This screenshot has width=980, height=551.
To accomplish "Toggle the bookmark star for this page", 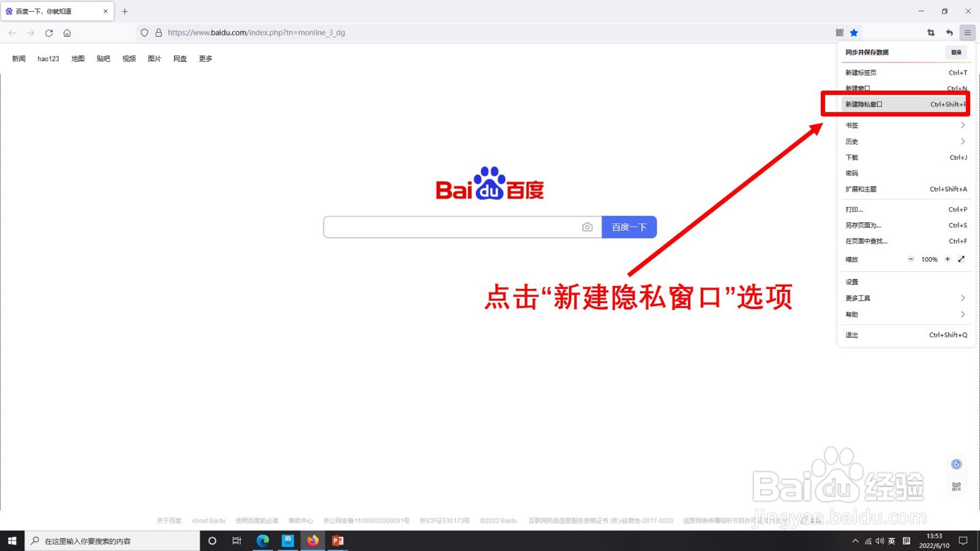I will [x=854, y=33].
